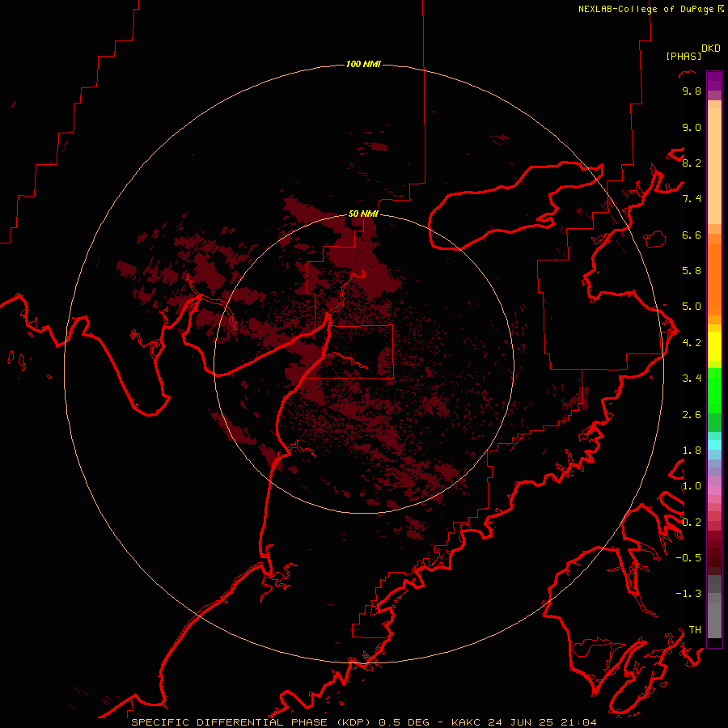Click the 1.8 scale value

point(692,451)
